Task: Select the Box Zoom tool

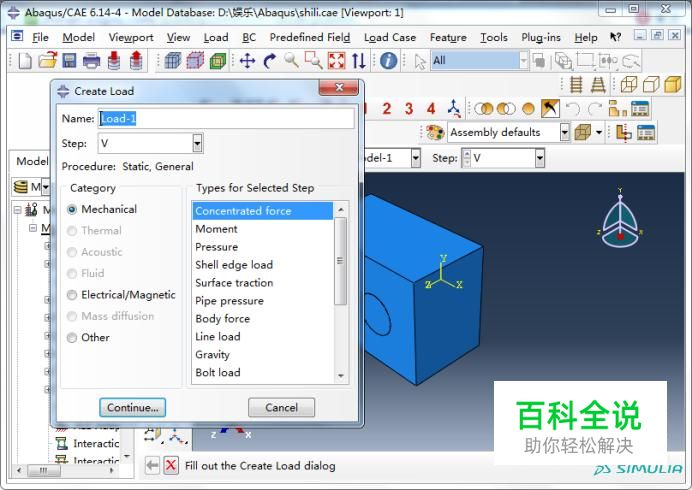Action: pyautogui.click(x=313, y=60)
